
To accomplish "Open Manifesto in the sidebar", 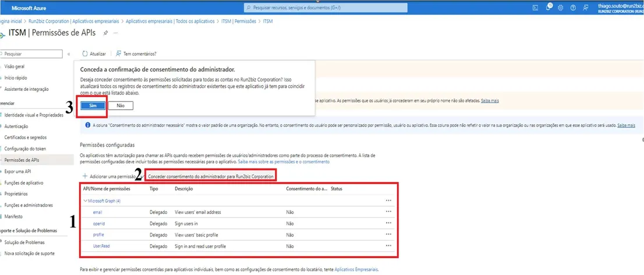I will tap(13, 216).
